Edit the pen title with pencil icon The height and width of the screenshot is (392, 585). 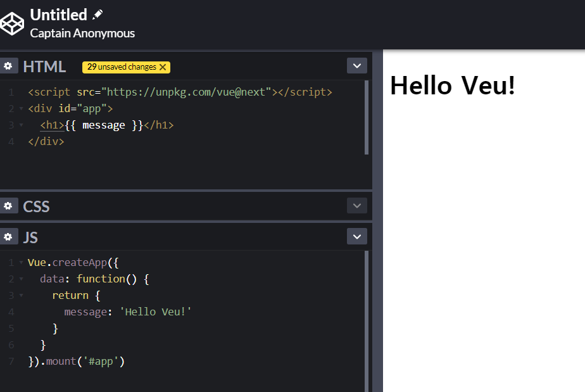tap(97, 15)
